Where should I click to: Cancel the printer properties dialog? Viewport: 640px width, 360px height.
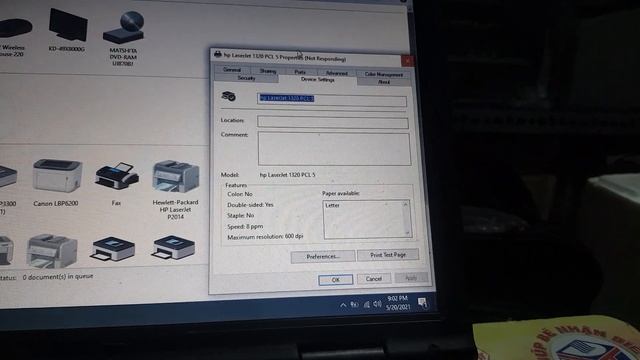374,279
